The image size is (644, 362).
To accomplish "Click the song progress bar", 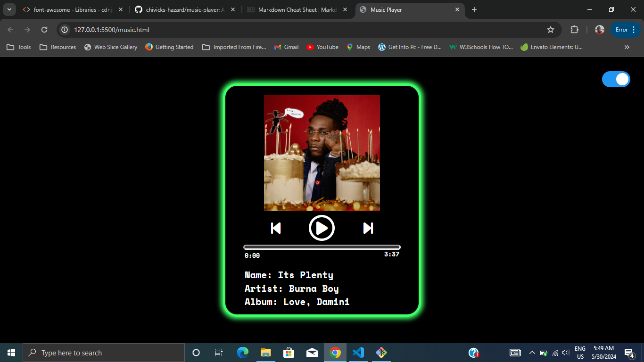I will pos(322,247).
